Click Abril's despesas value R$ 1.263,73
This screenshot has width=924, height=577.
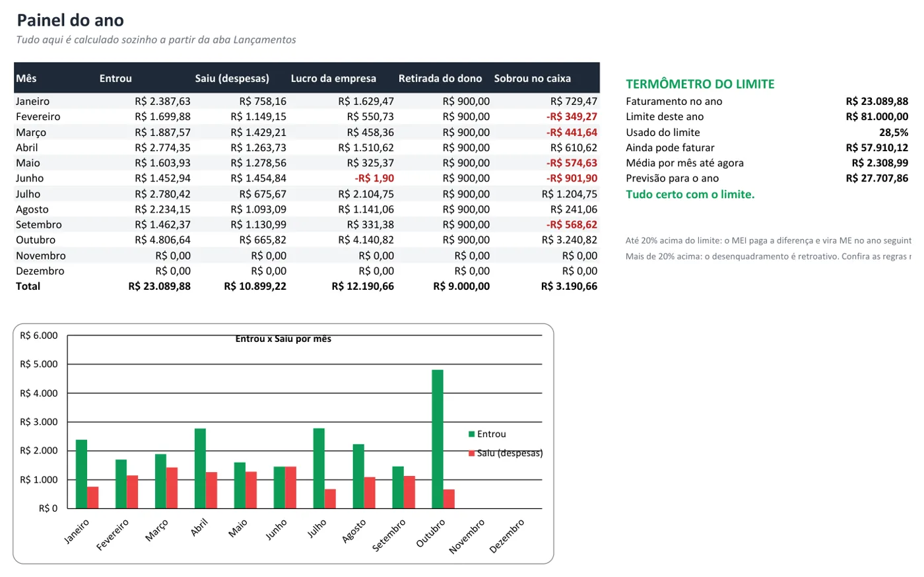click(x=258, y=148)
